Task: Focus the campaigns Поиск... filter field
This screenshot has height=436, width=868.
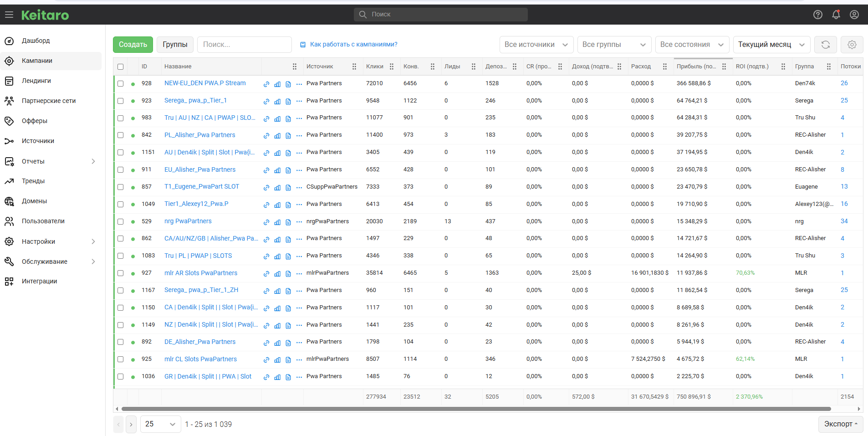Action: (245, 45)
